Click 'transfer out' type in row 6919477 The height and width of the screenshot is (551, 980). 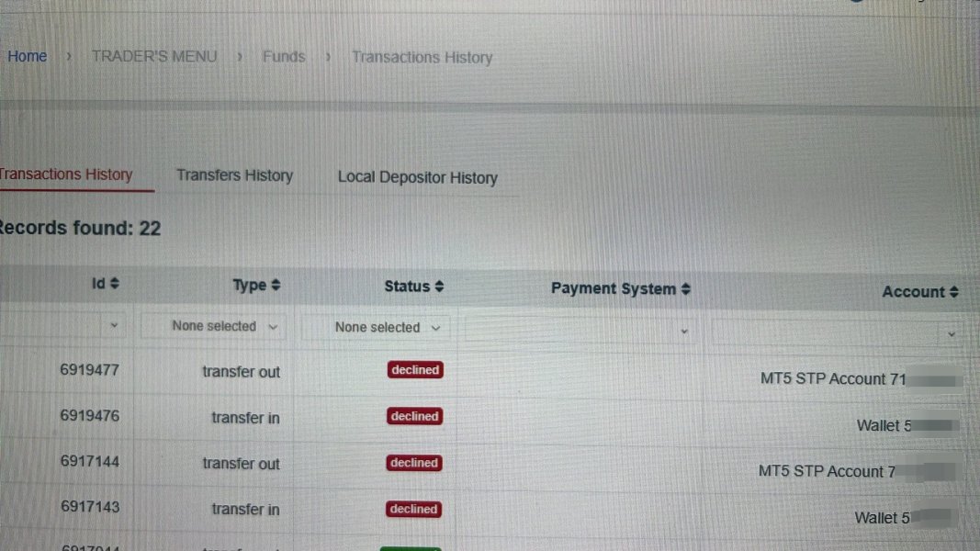[242, 372]
